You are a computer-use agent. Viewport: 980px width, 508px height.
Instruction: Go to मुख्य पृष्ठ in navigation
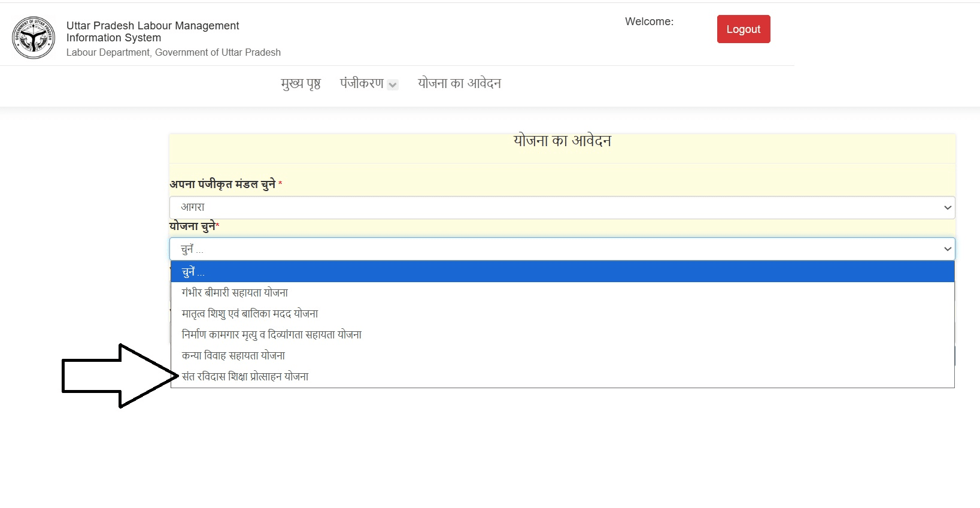point(301,84)
